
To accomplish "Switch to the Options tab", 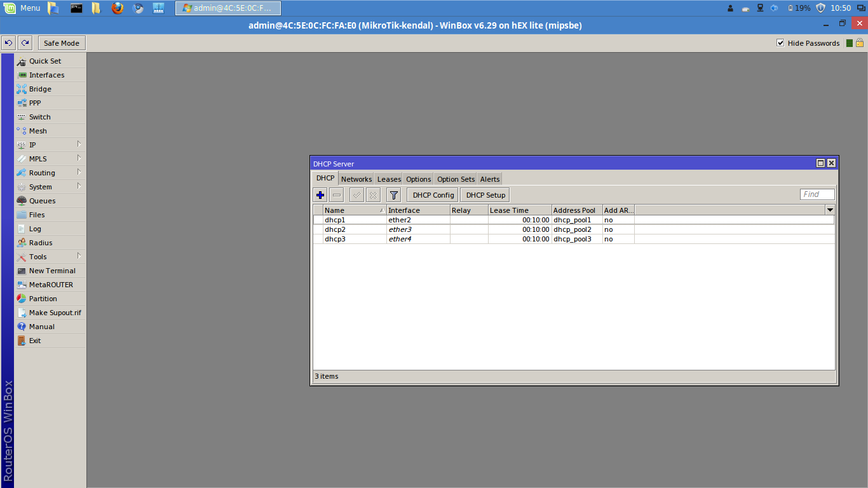I will point(419,179).
